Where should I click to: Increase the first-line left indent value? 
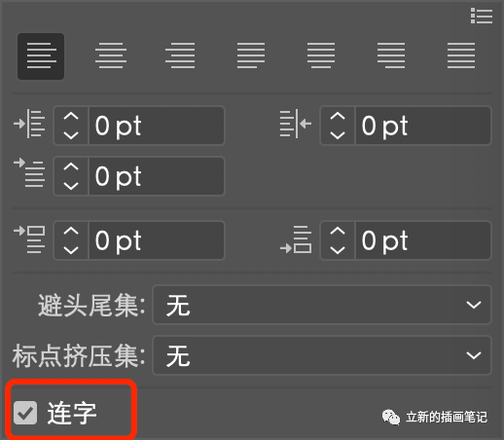(71, 167)
